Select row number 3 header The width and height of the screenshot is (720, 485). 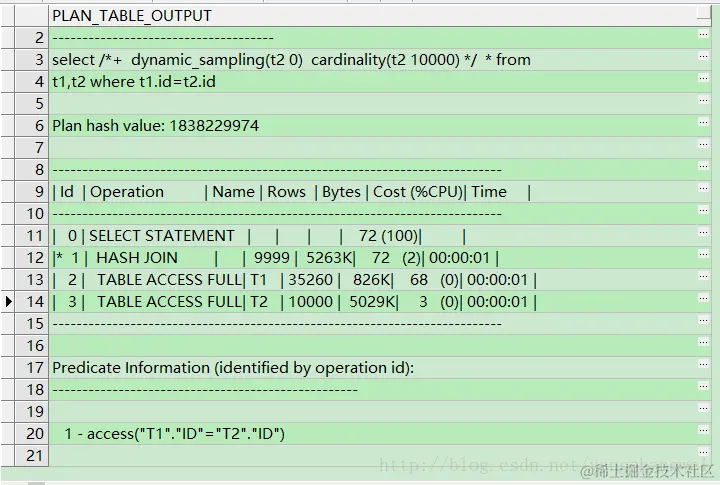coord(31,60)
